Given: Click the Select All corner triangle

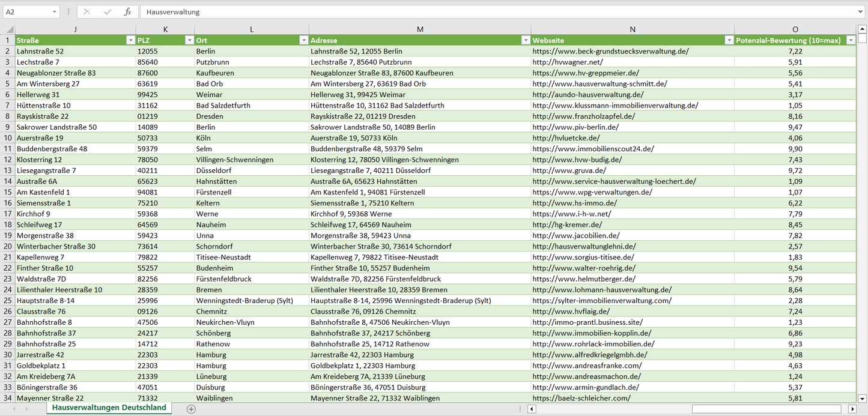Looking at the screenshot, I should click(x=8, y=29).
